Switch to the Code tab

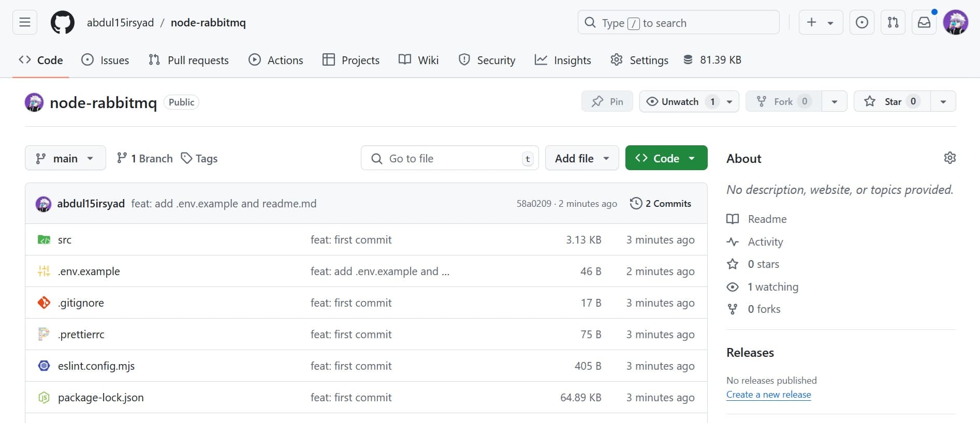(x=40, y=60)
